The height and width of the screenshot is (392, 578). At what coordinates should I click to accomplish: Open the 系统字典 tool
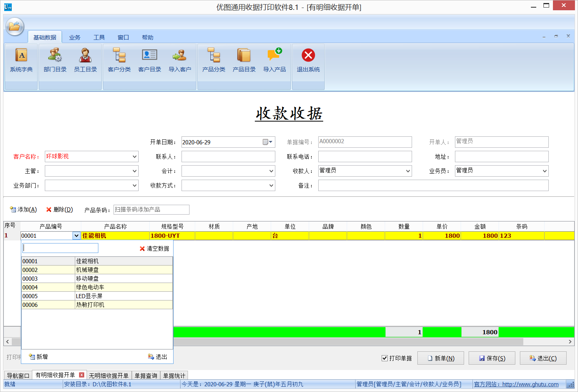point(21,61)
